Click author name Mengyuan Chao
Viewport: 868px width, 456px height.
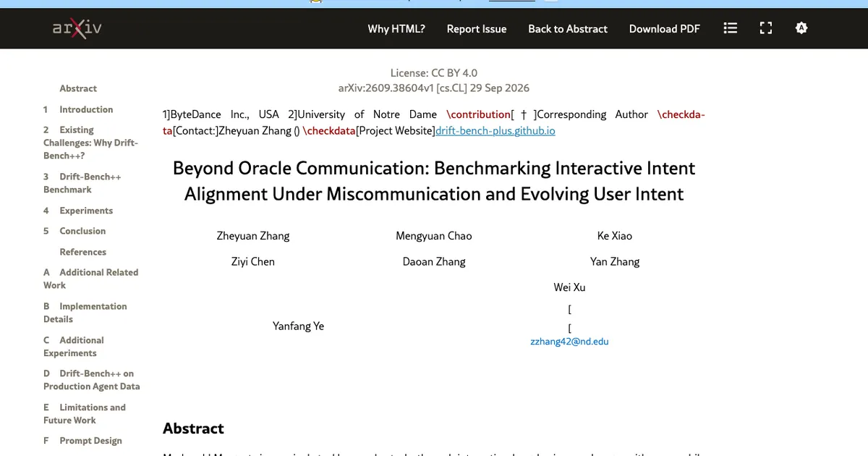click(434, 236)
